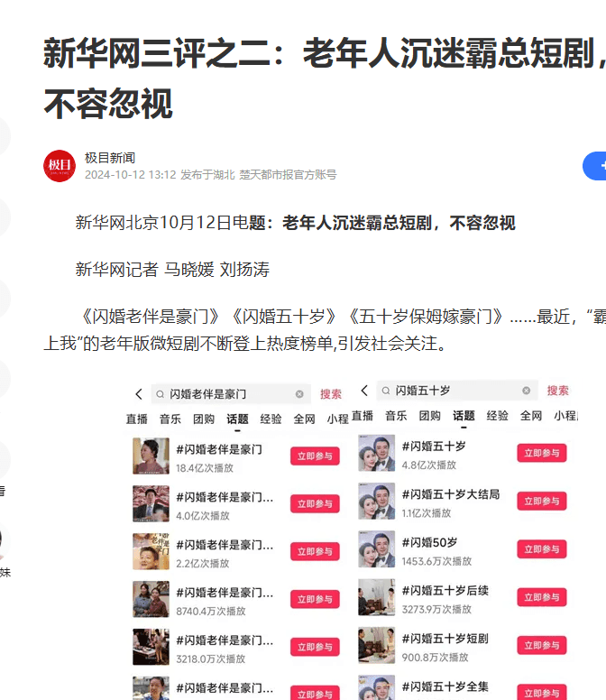Click the blue follow plus button
Viewport: 606px width, 700px height.
595,166
